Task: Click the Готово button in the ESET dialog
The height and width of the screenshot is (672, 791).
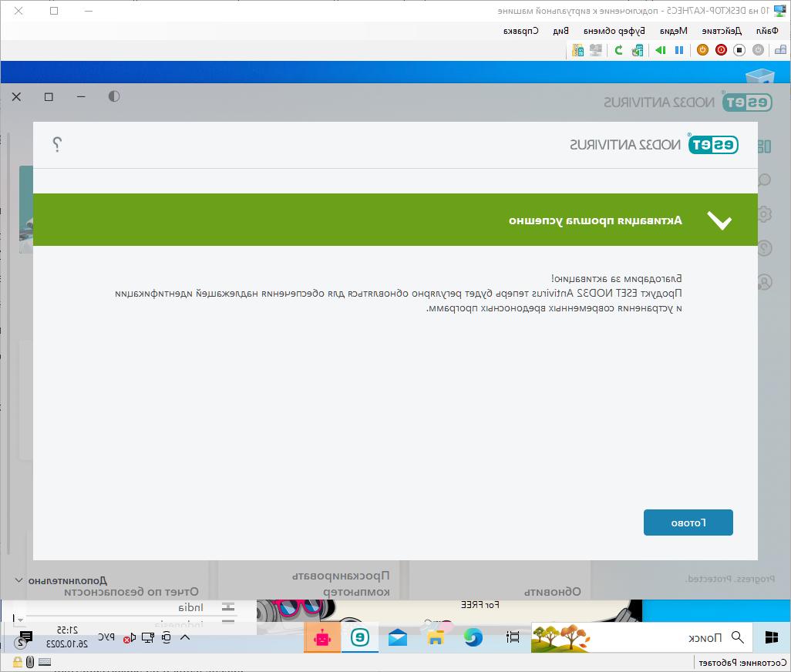Action: click(x=688, y=522)
